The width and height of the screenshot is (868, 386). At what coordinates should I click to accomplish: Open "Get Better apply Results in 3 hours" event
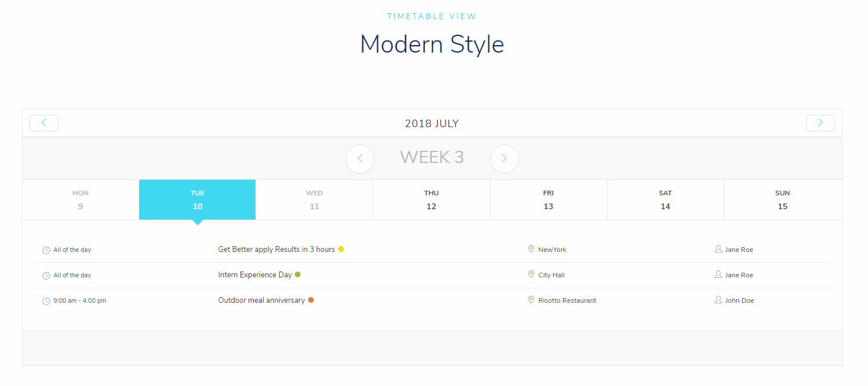click(276, 250)
